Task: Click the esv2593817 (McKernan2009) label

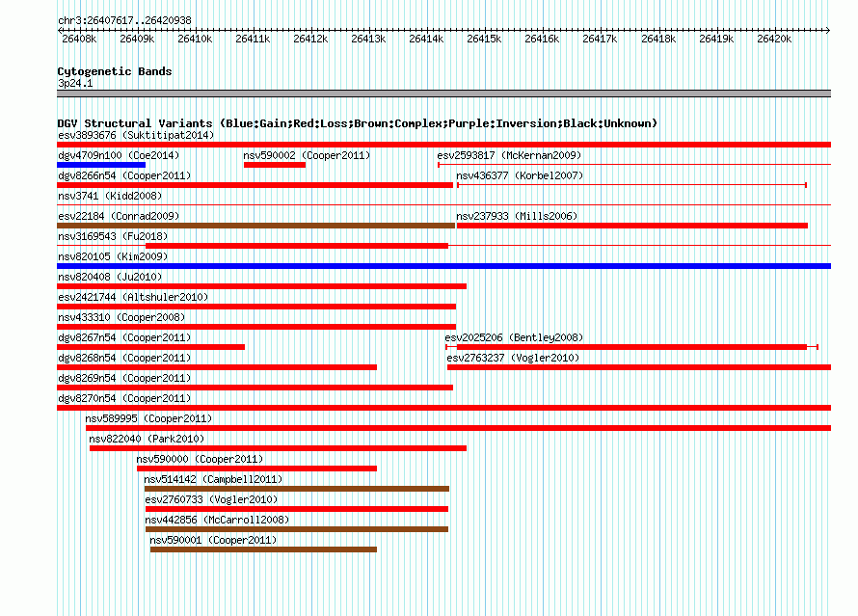Action: click(x=509, y=155)
